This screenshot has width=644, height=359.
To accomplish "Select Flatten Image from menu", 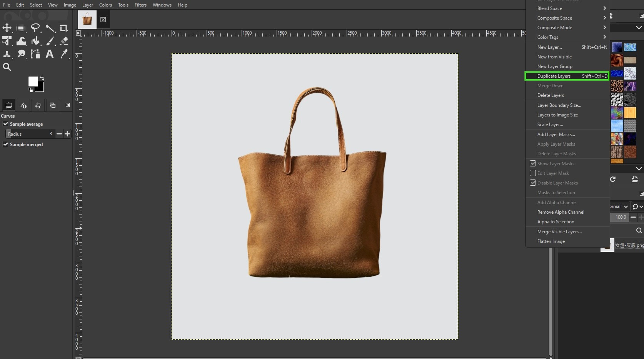I will click(567, 241).
